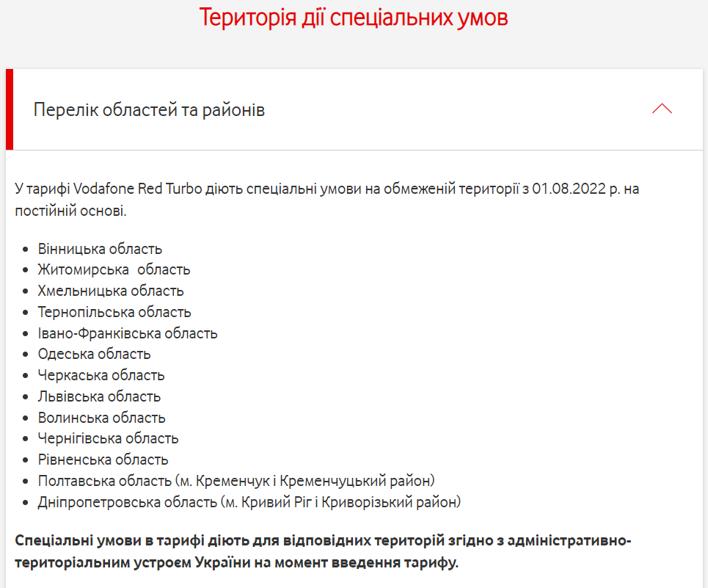Click the «Рівненська область» list item
This screenshot has width=708, height=588.
[x=98, y=460]
